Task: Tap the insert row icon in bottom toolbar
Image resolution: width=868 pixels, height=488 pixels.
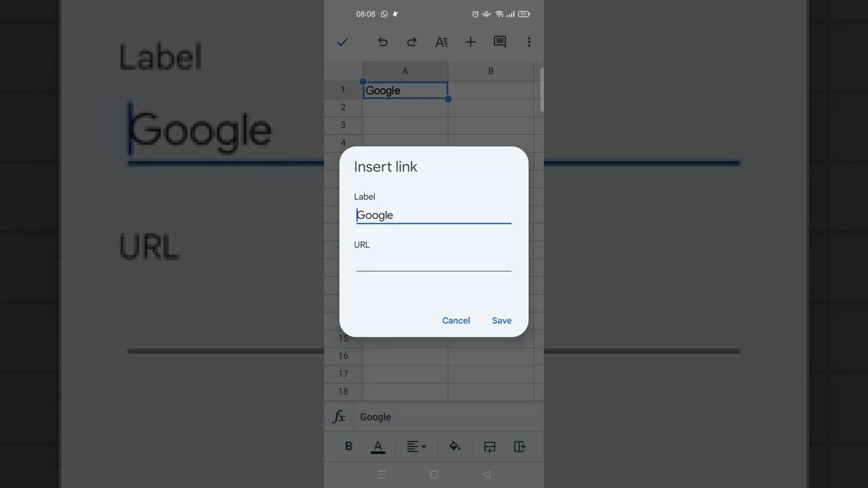Action: coord(490,446)
